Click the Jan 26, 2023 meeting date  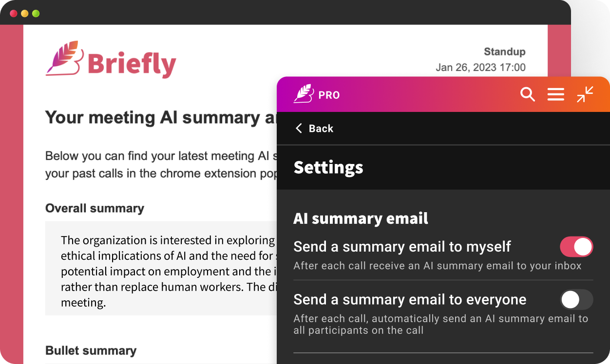coord(480,68)
